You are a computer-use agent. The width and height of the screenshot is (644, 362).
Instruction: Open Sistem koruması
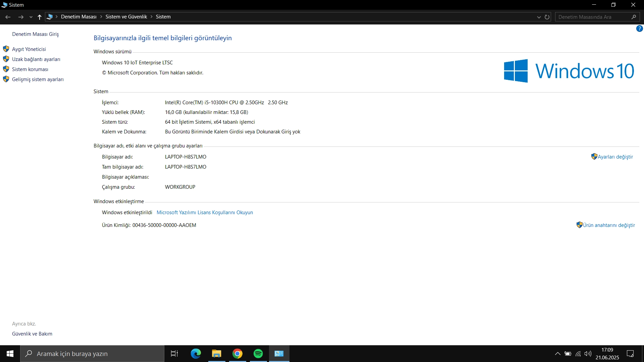[30, 69]
